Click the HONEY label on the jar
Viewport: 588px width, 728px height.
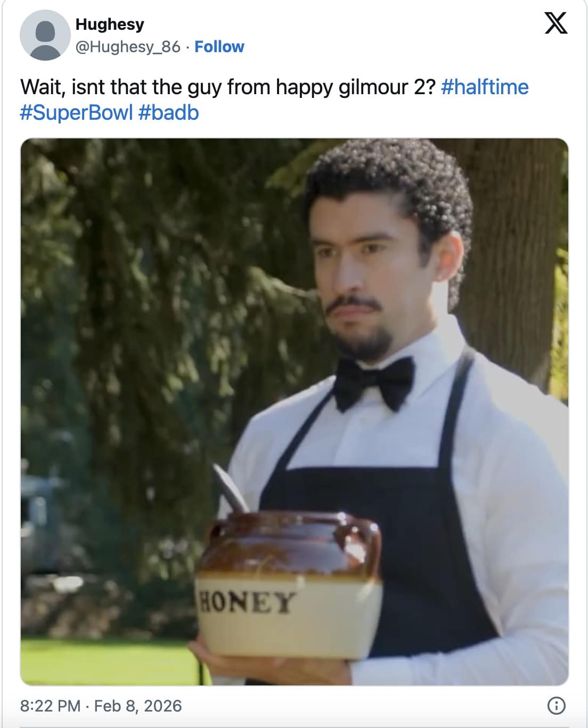click(x=246, y=602)
